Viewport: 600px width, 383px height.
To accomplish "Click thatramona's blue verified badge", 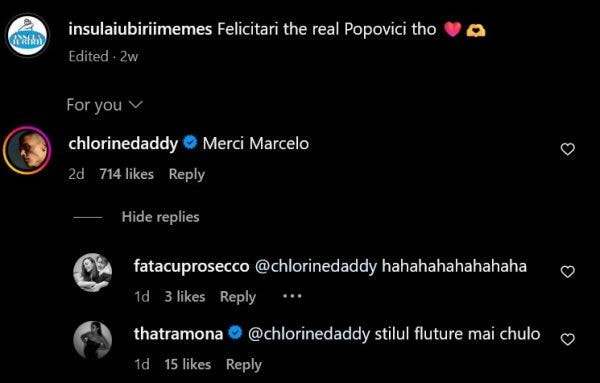I will [x=235, y=333].
